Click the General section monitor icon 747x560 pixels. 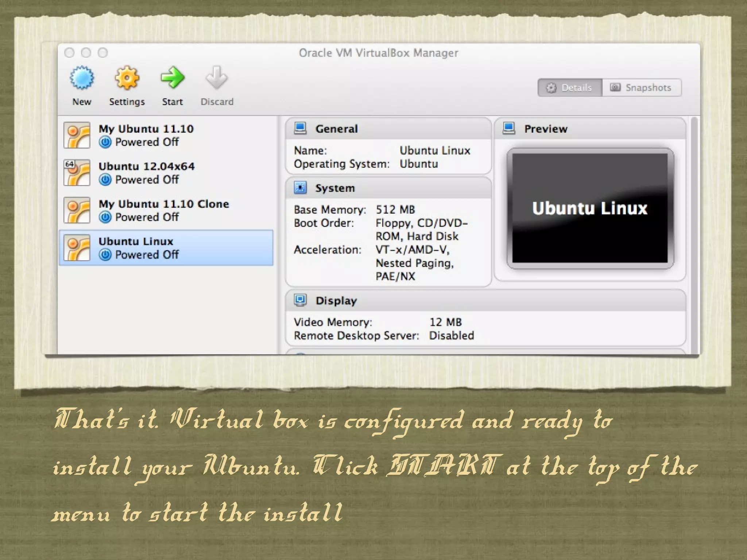coord(300,128)
